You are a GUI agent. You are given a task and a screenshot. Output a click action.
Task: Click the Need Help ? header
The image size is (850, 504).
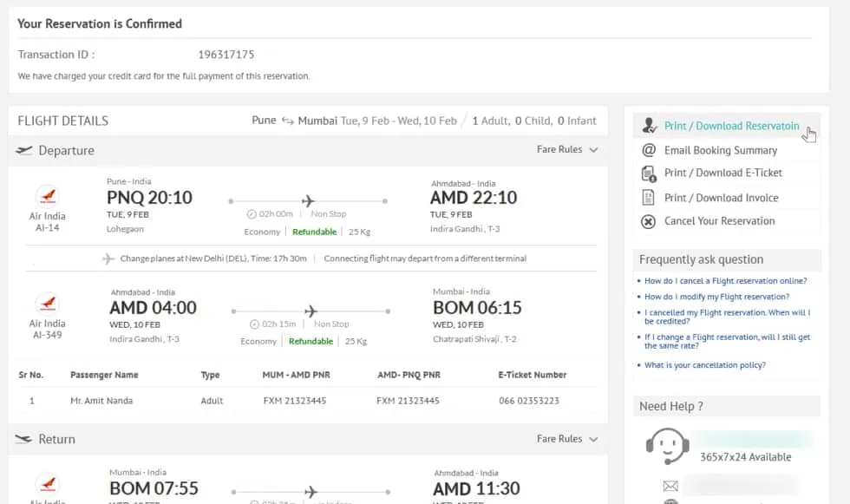click(x=727, y=407)
